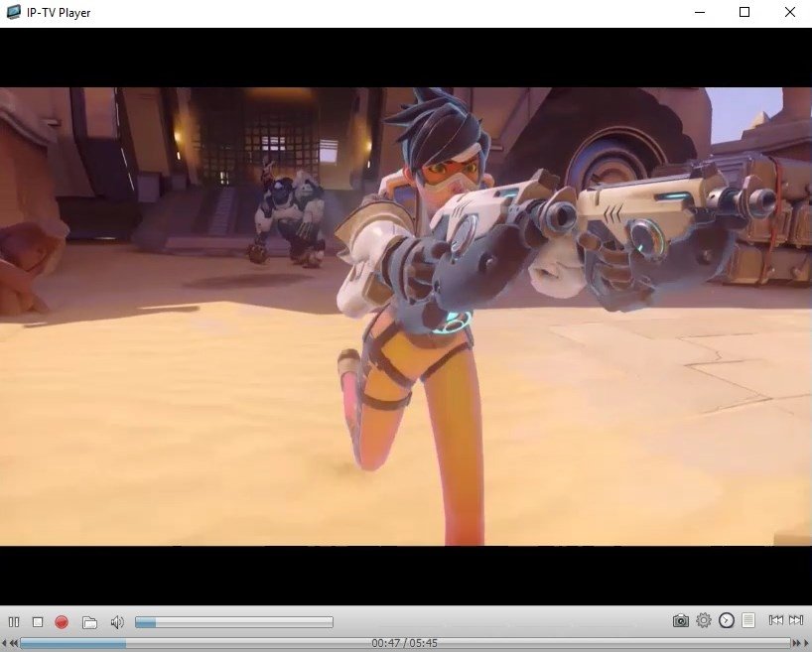Viewport: 812px width, 652px height.
Task: Open a file with the folder icon
Action: pyautogui.click(x=89, y=622)
